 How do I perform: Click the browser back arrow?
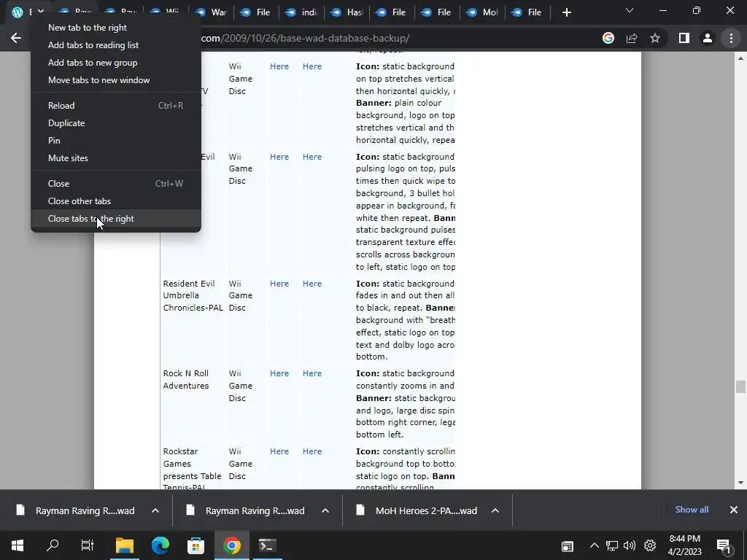pyautogui.click(x=16, y=38)
